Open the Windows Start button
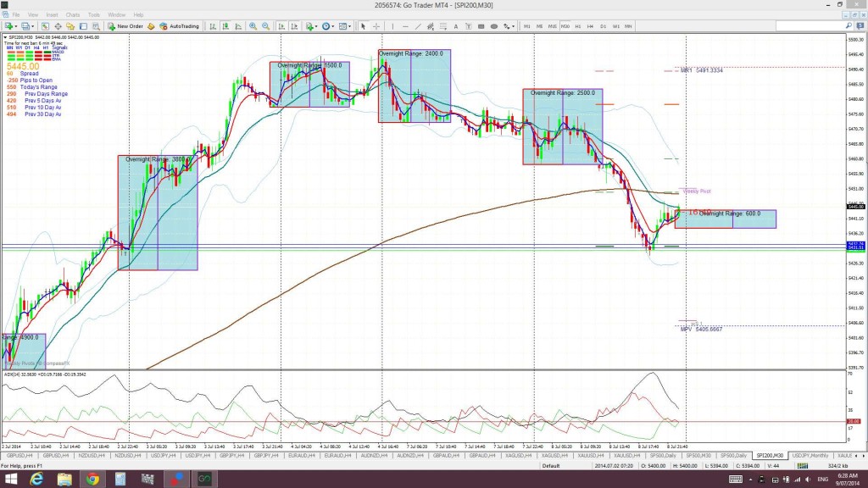 point(11,479)
